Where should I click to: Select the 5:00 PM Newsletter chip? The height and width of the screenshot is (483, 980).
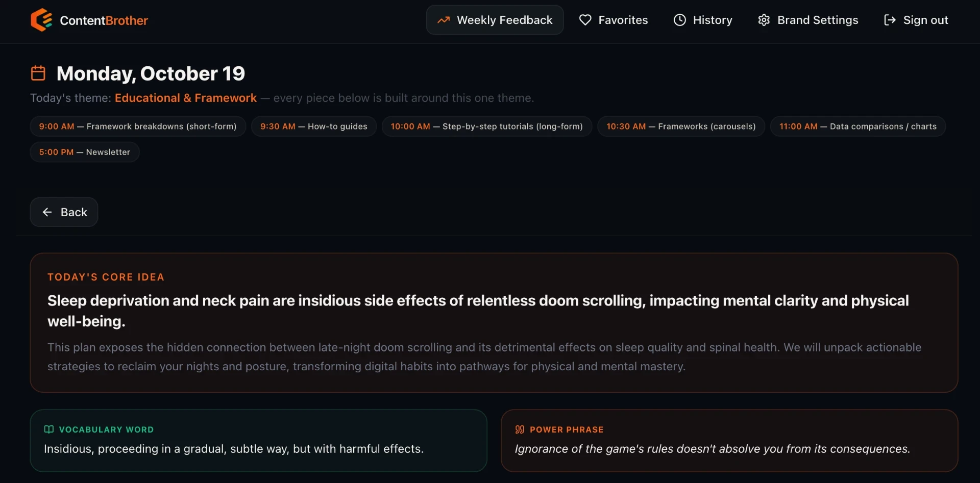coord(85,152)
